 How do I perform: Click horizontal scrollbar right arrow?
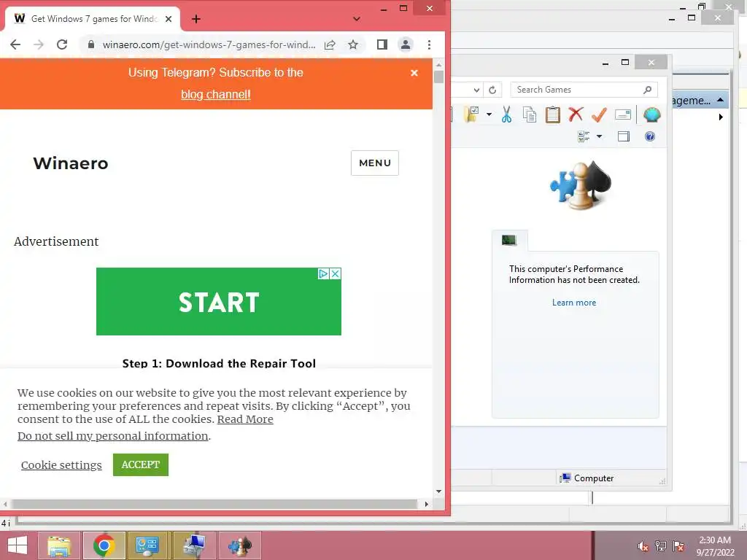(427, 504)
